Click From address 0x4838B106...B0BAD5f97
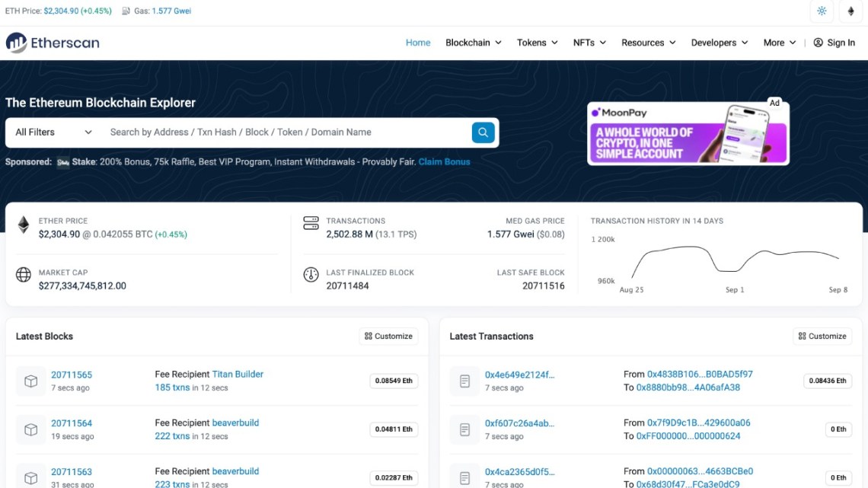 [x=700, y=374]
